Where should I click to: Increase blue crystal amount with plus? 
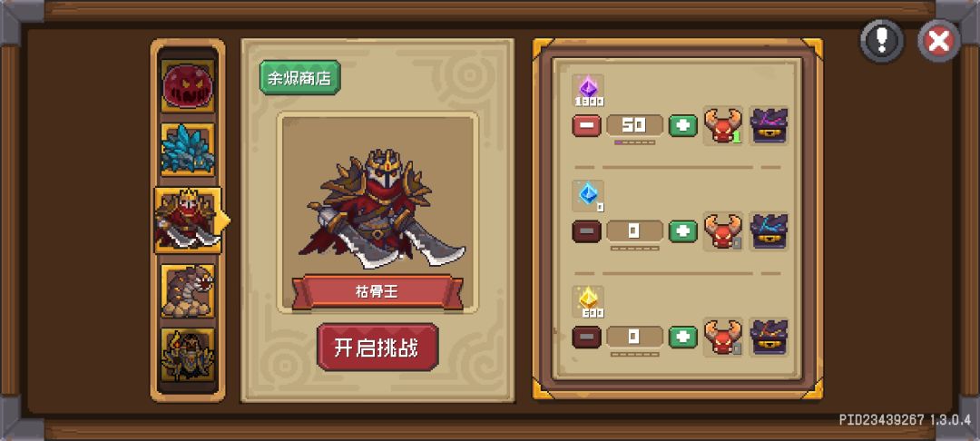[x=683, y=231]
